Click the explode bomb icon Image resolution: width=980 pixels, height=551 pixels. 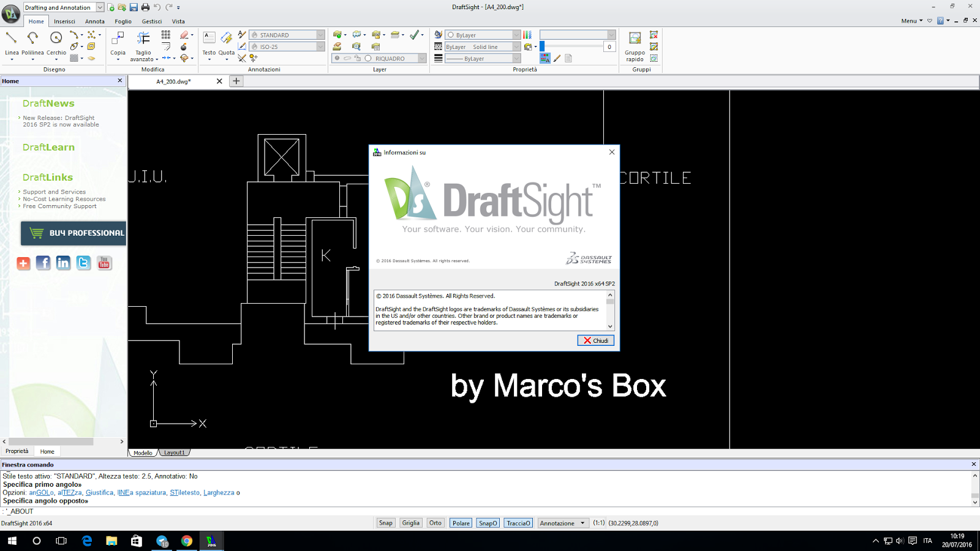184,47
